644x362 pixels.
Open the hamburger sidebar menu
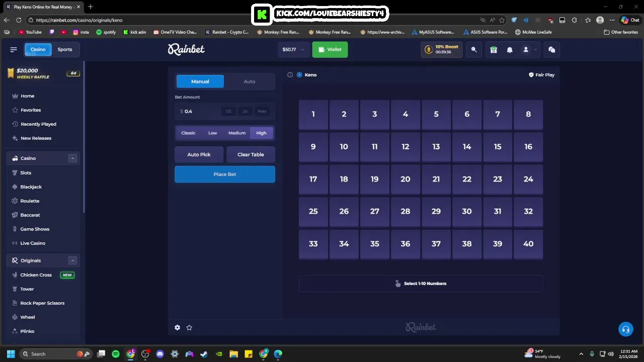tap(14, 49)
